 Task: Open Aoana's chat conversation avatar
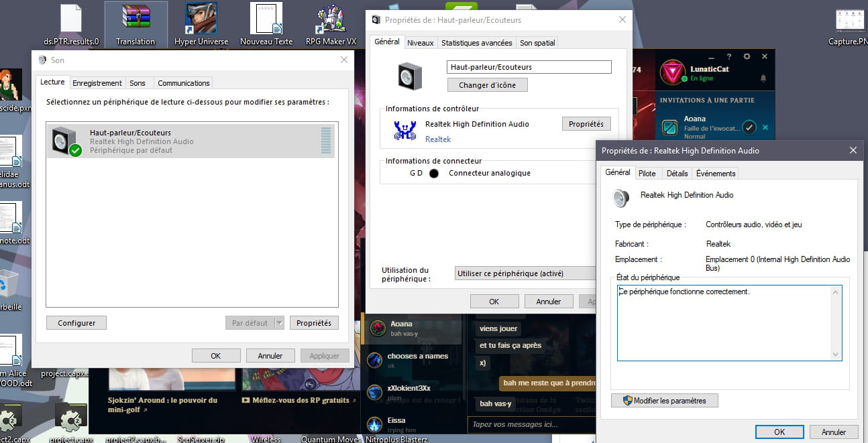(378, 328)
